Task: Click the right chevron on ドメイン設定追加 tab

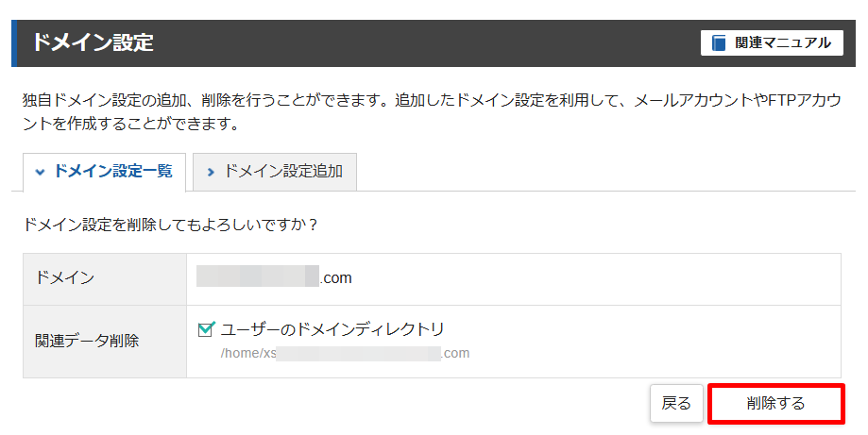Action: [x=211, y=172]
